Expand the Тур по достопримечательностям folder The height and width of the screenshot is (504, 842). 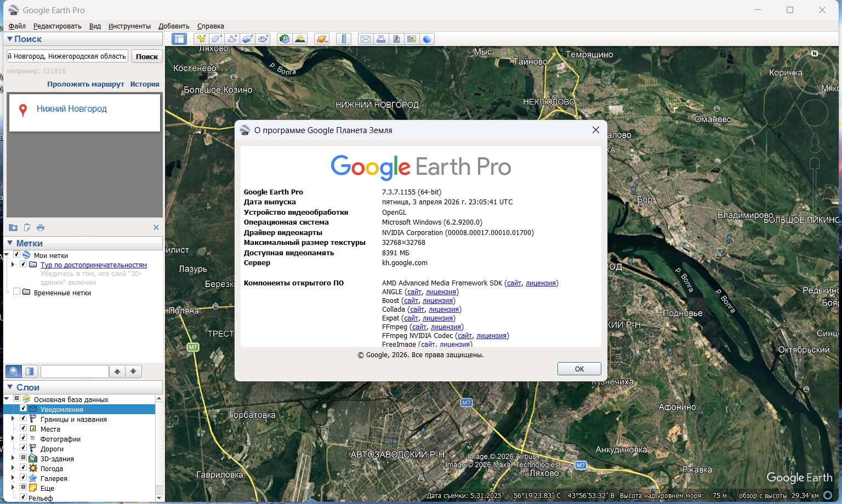(x=13, y=265)
